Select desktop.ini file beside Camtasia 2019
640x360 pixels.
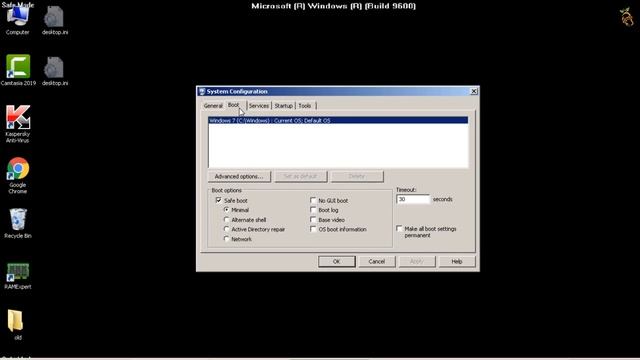55,71
